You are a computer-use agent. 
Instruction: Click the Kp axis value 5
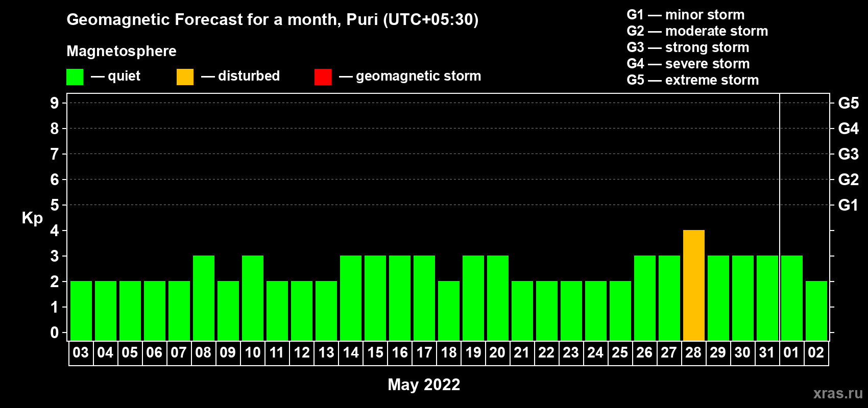point(55,205)
